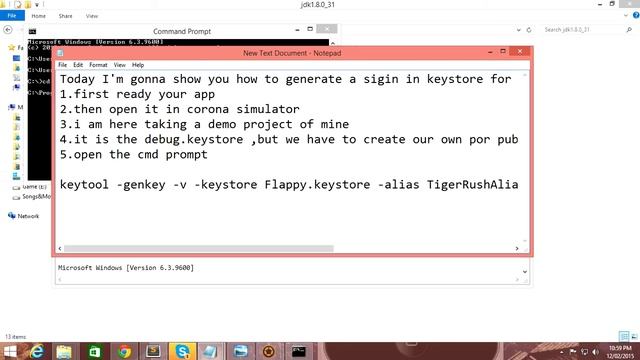The image size is (640, 360).
Task: Click the Notepad horizontal scrollbar thumb
Action: tap(199, 249)
